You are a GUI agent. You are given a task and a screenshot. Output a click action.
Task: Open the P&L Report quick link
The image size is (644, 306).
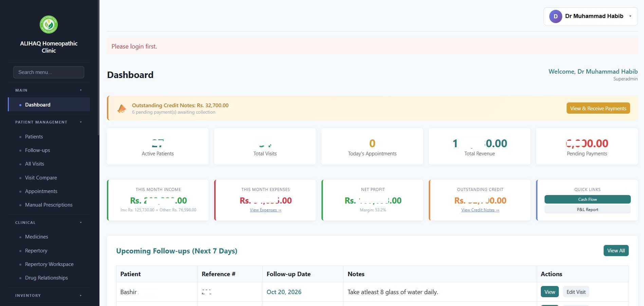tap(587, 209)
